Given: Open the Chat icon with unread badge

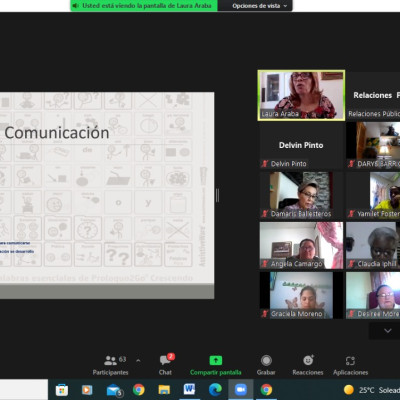Looking at the screenshot, I should click(166, 360).
